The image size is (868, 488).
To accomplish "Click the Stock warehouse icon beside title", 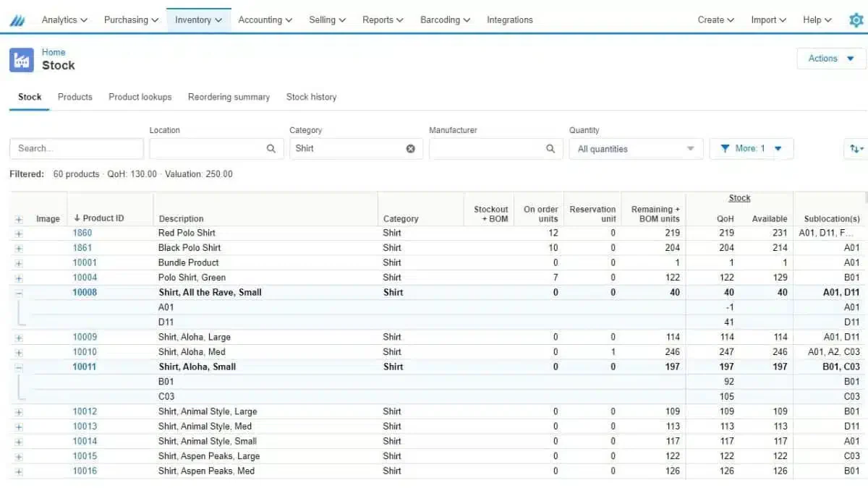I will click(x=22, y=60).
